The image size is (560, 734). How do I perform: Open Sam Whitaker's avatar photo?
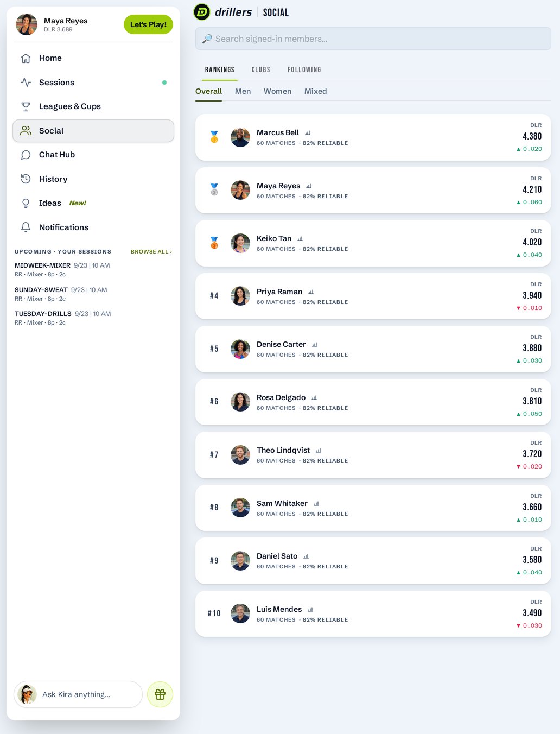coord(240,508)
